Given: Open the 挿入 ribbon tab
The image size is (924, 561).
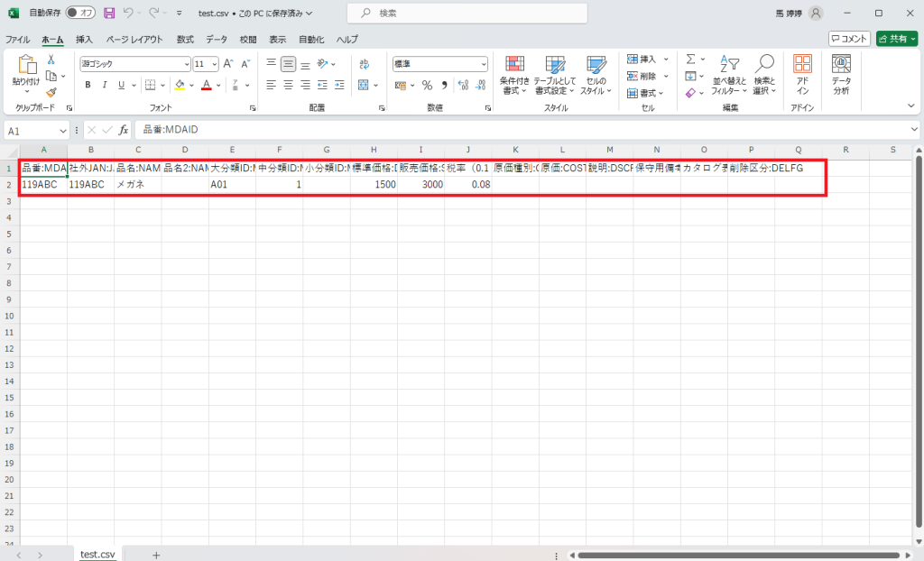Looking at the screenshot, I should [84, 40].
